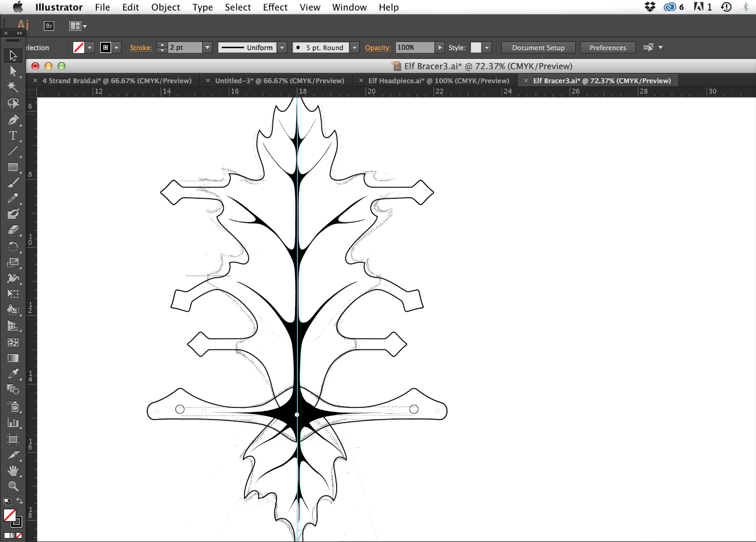Screen dimensions: 756x542
Task: Switch to the 4 Strand Braid.ai tab
Action: [117, 81]
